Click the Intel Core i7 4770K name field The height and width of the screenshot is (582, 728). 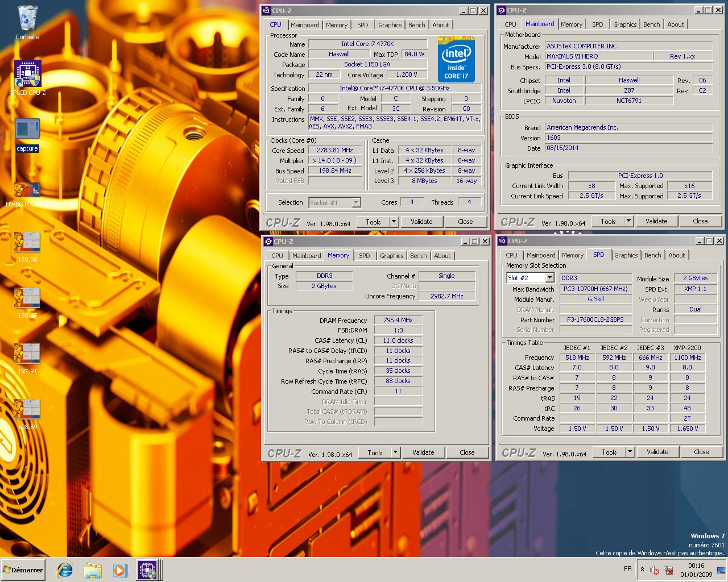367,44
